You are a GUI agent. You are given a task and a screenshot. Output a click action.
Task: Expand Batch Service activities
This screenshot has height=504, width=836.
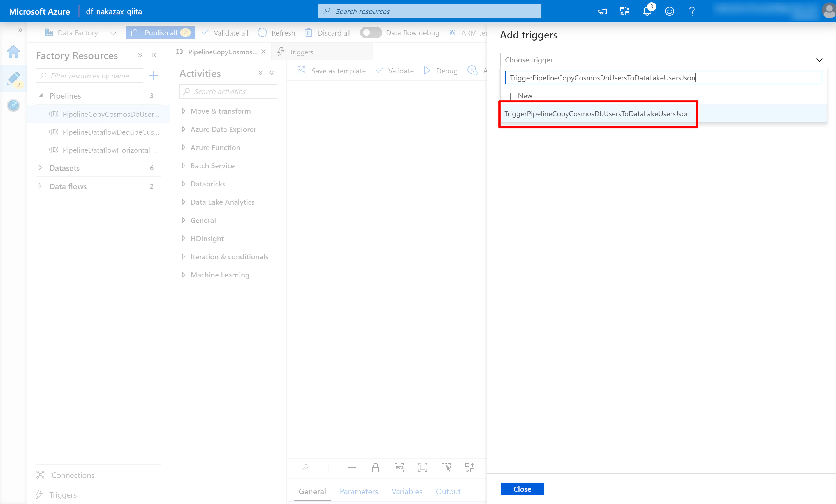(x=183, y=166)
